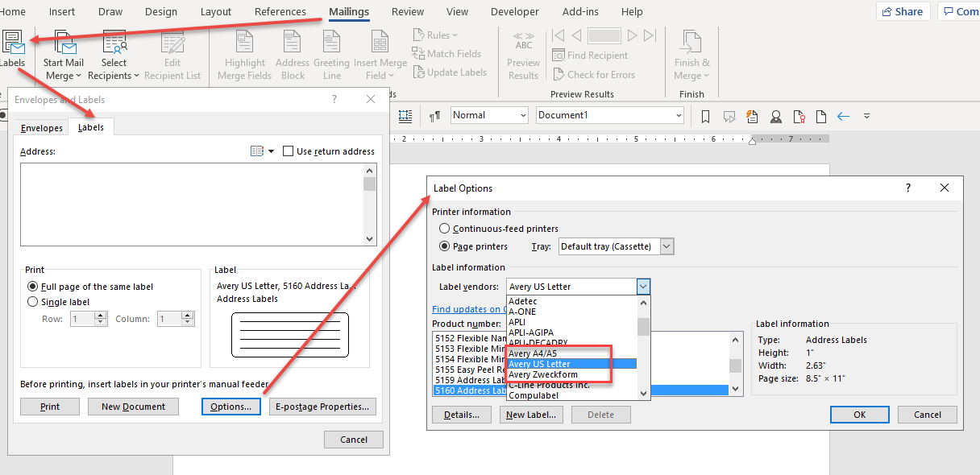Image resolution: width=980 pixels, height=475 pixels.
Task: Click the New Document button
Action: (x=134, y=407)
